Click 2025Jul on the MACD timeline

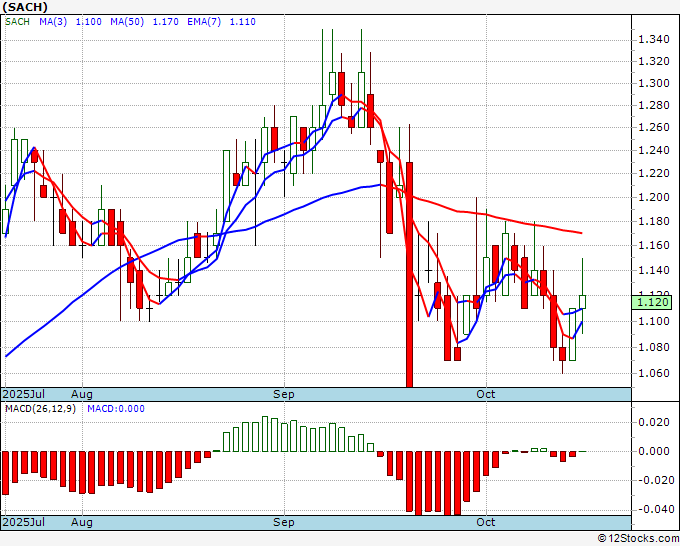(24, 522)
